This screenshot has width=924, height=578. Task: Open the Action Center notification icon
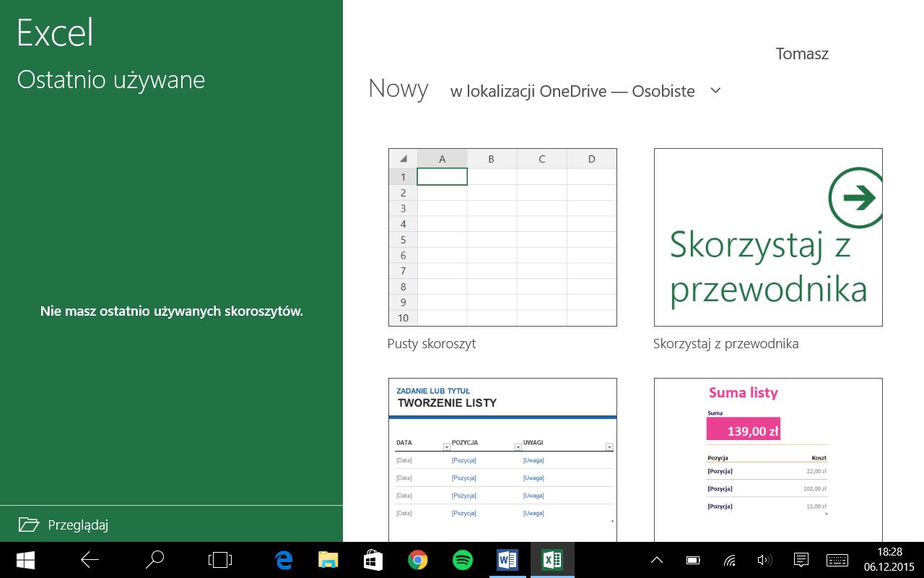coord(801,560)
